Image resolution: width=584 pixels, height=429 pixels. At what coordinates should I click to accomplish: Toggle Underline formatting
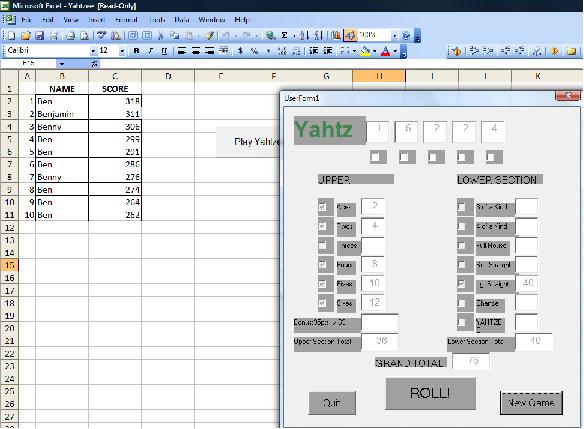tap(164, 51)
